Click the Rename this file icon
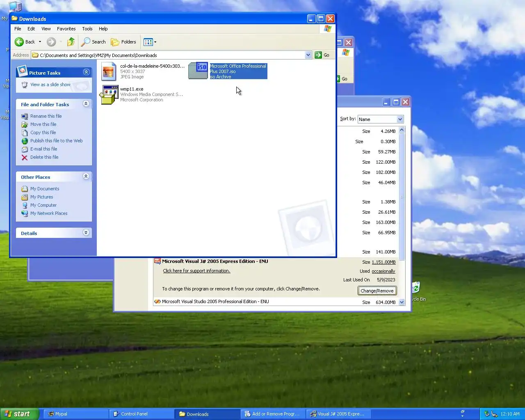 (x=25, y=116)
